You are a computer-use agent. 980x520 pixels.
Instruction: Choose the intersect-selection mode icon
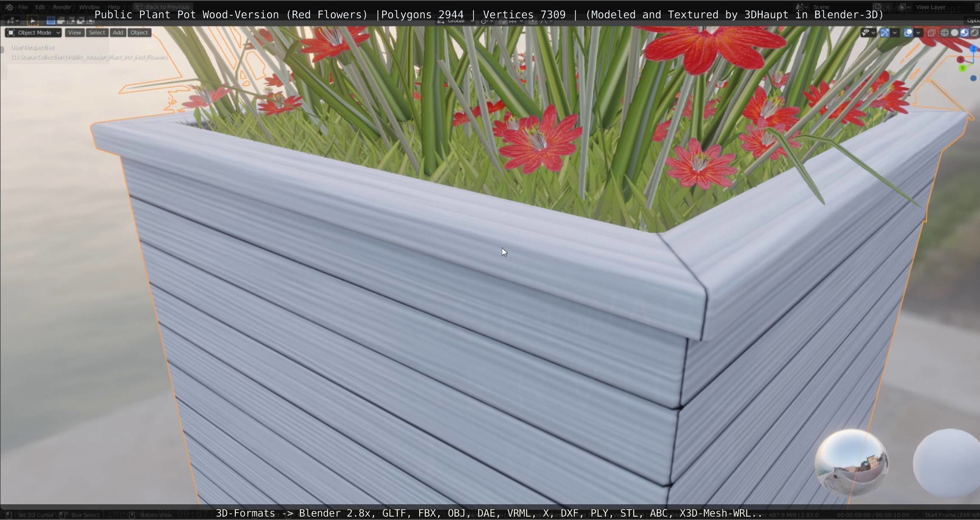tap(90, 20)
